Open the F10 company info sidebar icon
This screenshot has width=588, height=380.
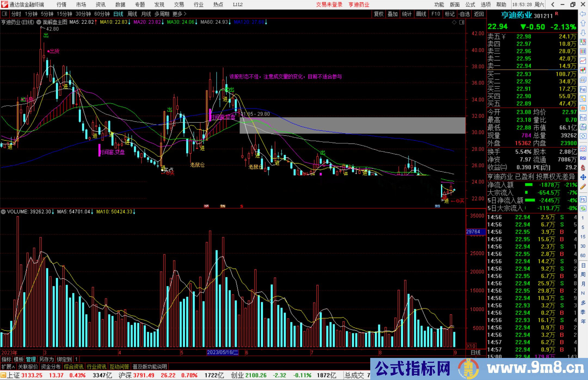(x=583, y=89)
